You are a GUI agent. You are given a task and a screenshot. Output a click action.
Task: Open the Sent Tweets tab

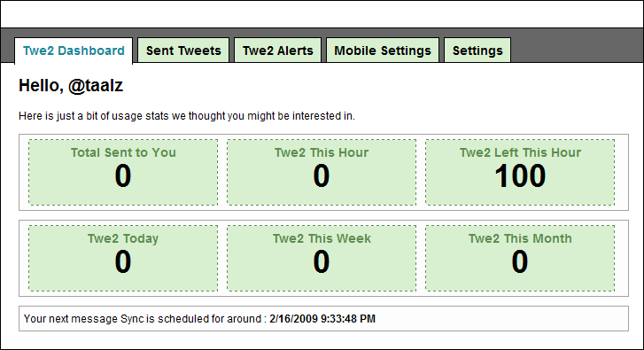(183, 51)
